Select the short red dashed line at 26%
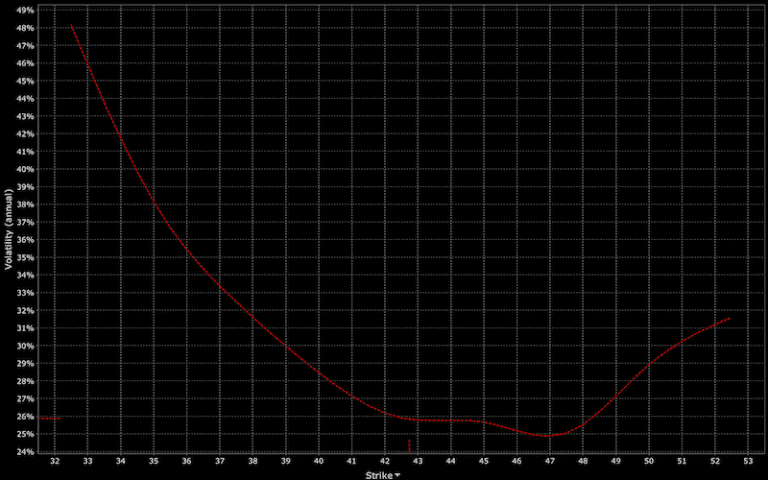Viewport: 768px width, 480px height. tap(49, 418)
